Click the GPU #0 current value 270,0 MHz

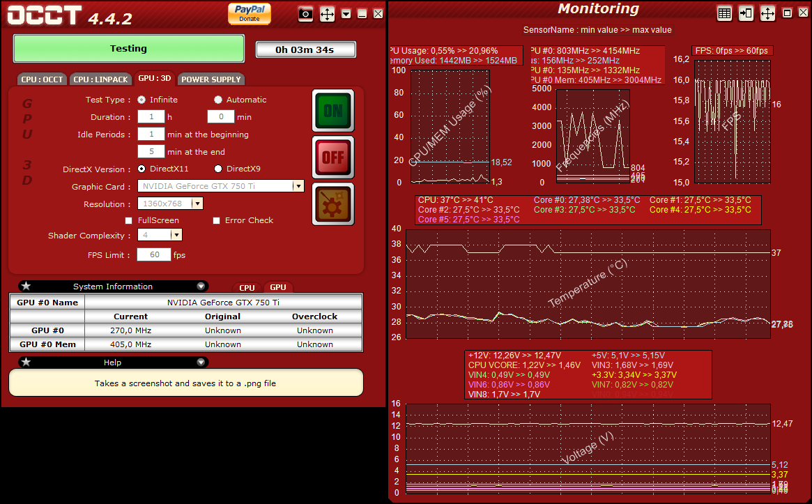point(130,330)
